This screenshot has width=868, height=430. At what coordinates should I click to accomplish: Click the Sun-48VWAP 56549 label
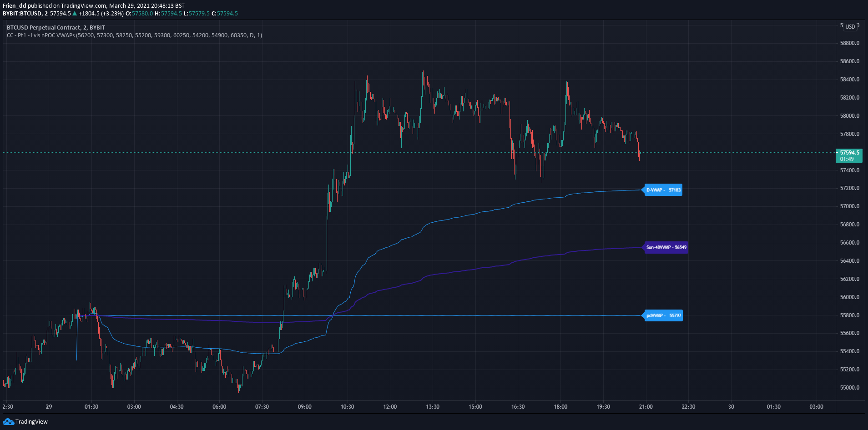click(x=666, y=247)
